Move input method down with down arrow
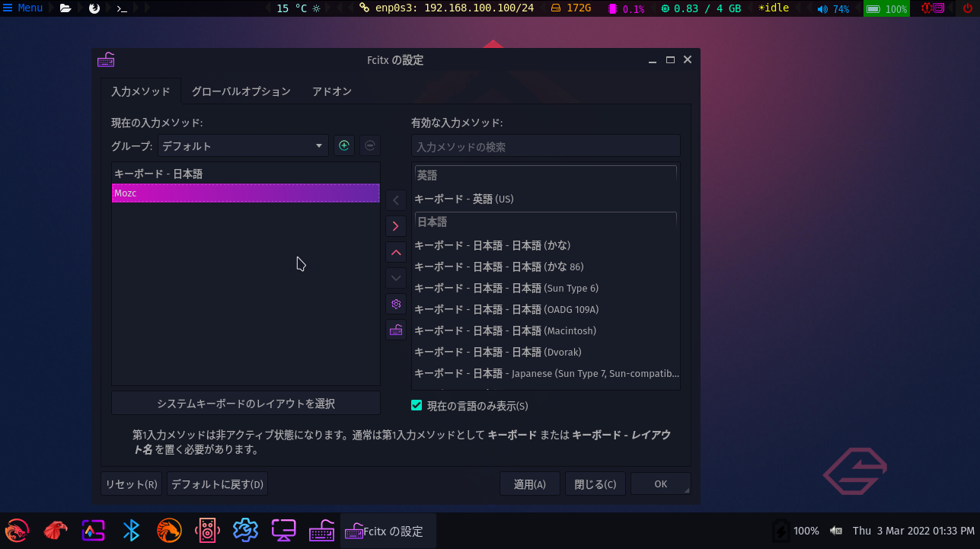The width and height of the screenshot is (980, 549). click(396, 278)
